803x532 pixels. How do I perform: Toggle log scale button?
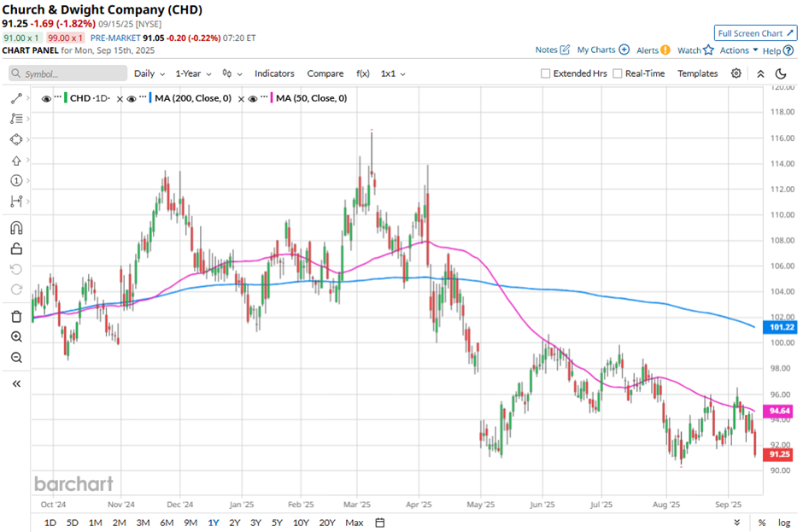784,523
